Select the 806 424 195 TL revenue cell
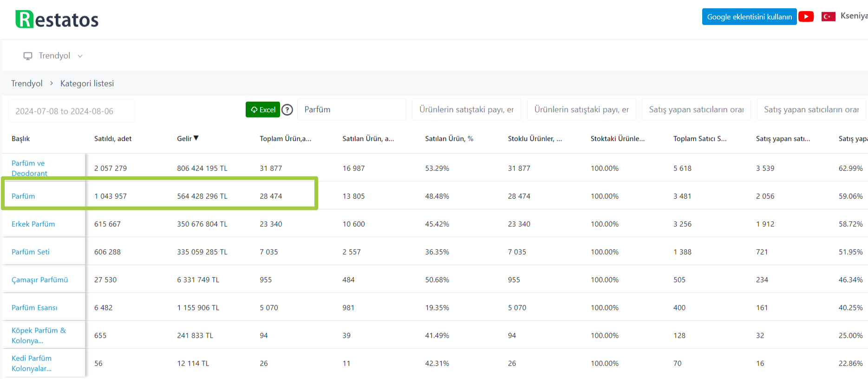 click(202, 168)
